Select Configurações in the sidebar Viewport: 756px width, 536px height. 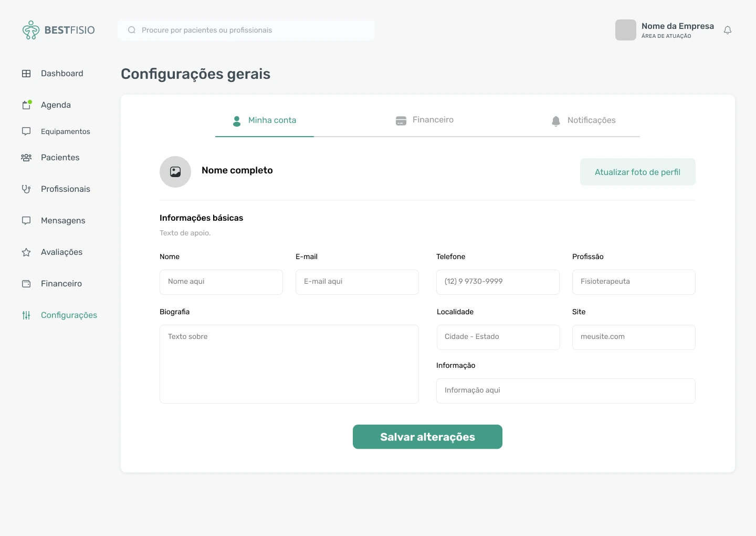(x=69, y=315)
